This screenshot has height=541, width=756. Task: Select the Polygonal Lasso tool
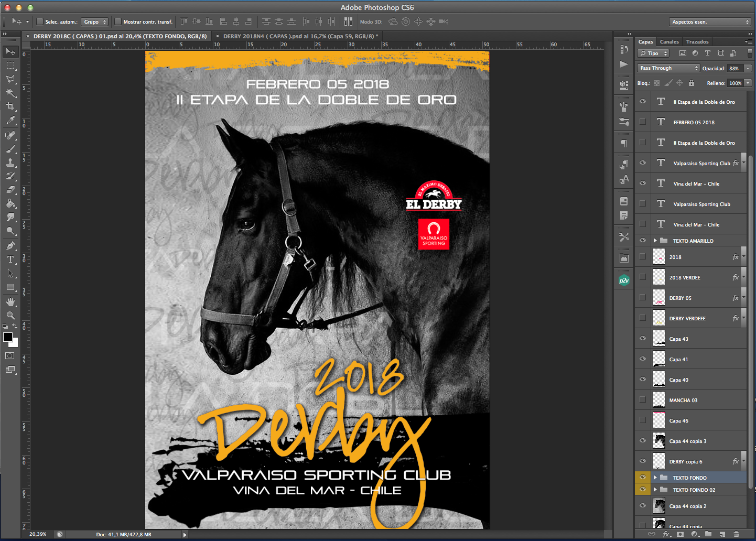pos(10,79)
